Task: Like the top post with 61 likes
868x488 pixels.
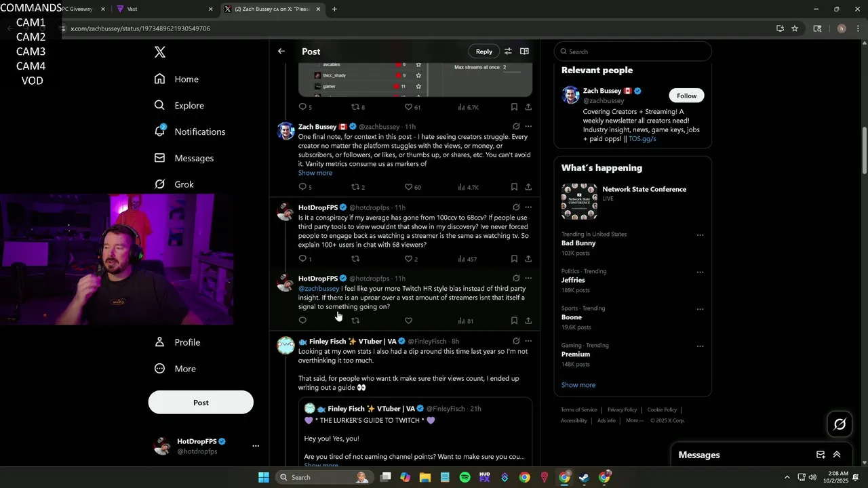Action: (x=413, y=107)
